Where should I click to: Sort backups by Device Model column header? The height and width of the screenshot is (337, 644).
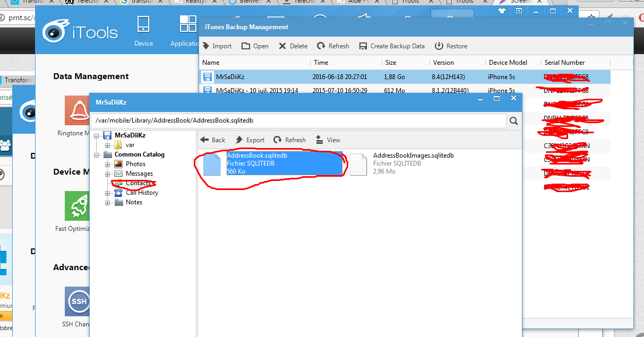(508, 63)
